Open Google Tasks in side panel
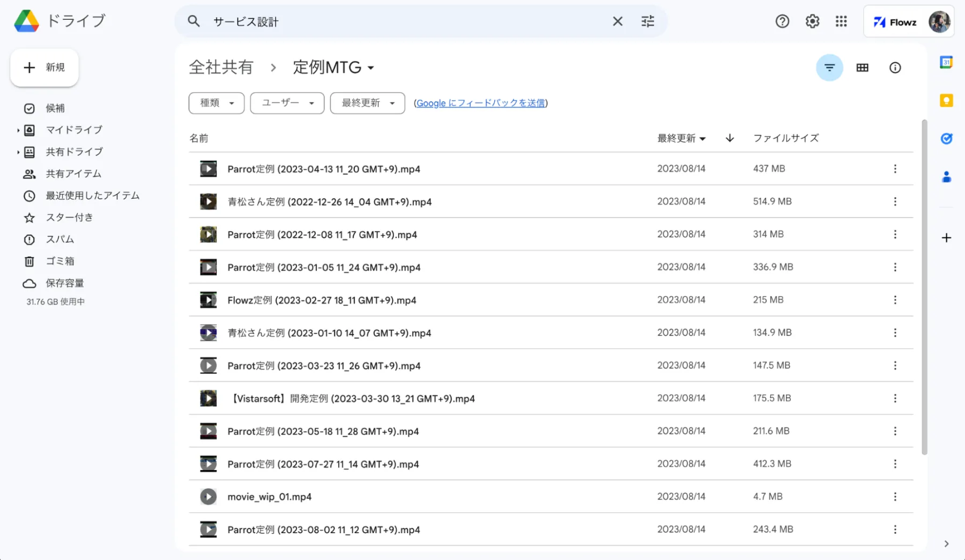The image size is (965, 560). (946, 139)
